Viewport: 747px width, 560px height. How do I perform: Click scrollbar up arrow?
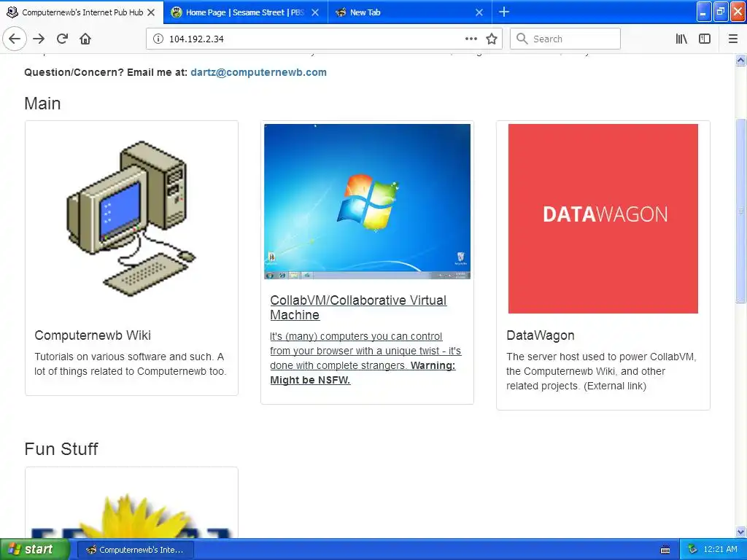click(x=740, y=61)
